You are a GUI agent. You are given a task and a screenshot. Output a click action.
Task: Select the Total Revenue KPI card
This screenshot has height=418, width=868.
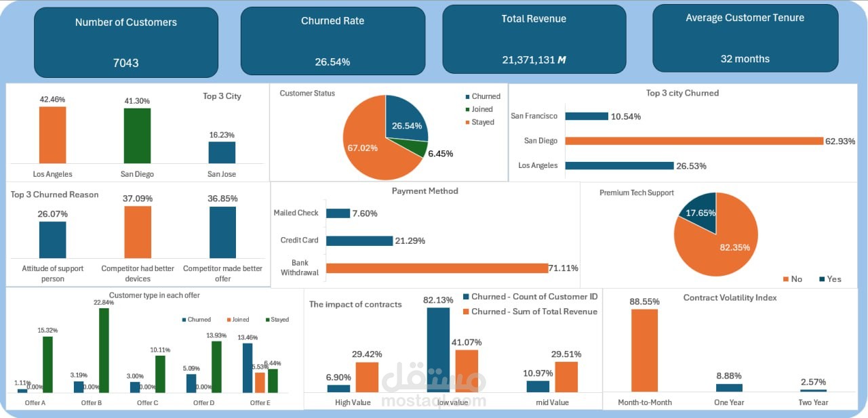tap(534, 39)
